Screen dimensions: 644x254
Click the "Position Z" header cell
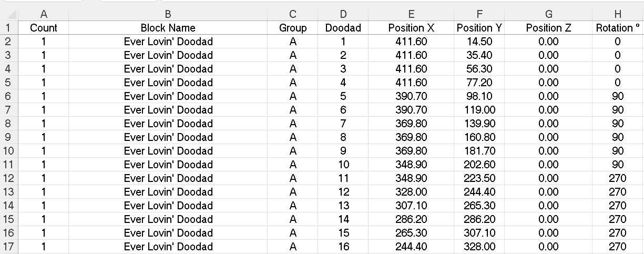[548, 28]
